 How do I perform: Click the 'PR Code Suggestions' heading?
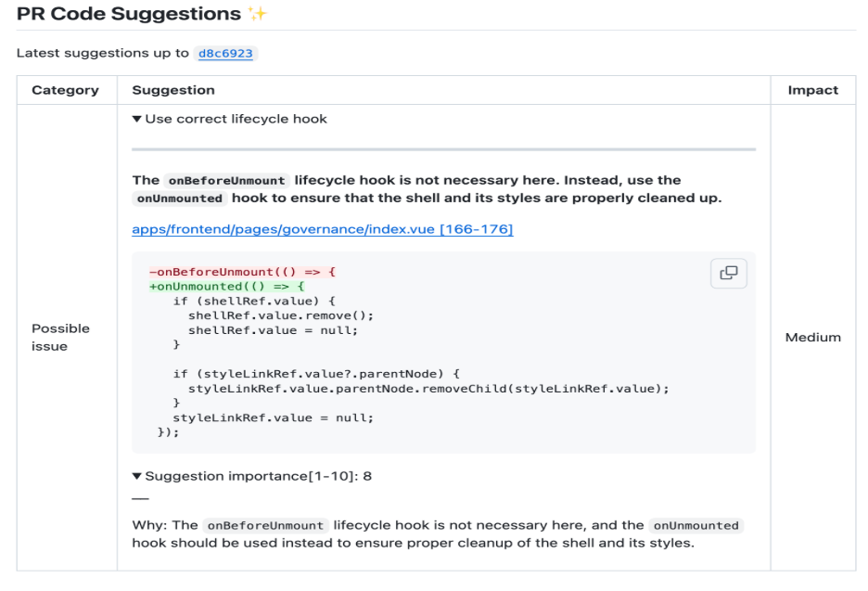[x=129, y=13]
